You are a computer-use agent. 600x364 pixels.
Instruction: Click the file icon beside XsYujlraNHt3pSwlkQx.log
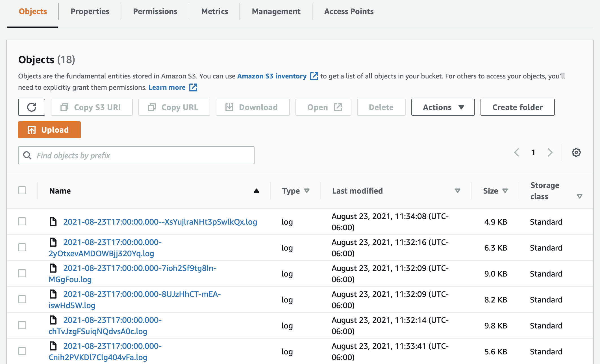point(54,222)
